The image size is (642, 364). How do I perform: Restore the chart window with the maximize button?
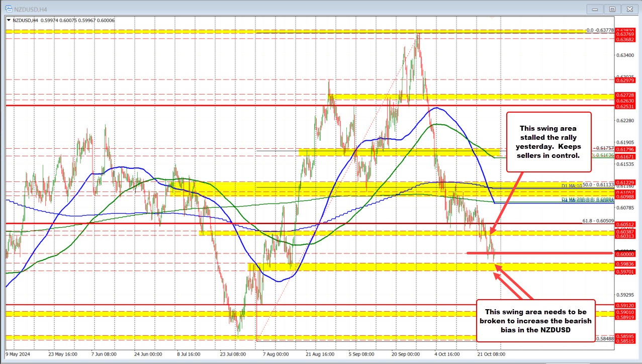612,9
